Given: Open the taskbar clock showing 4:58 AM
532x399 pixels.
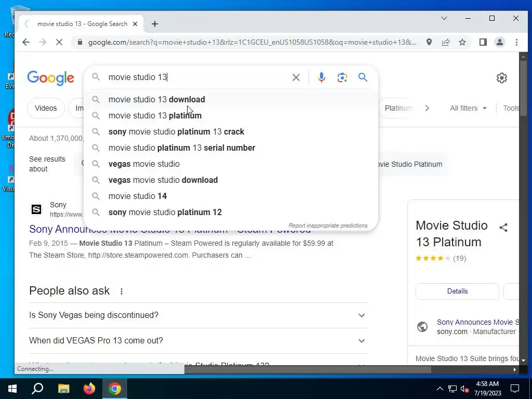Looking at the screenshot, I should point(487,389).
